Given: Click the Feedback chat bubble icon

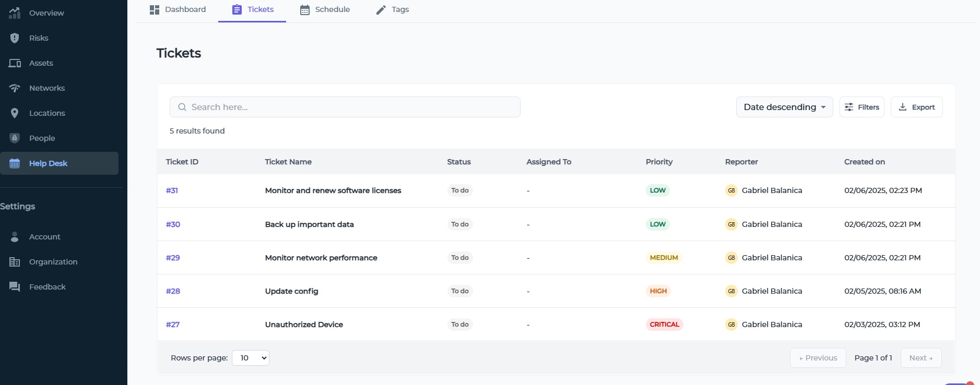Looking at the screenshot, I should [15, 287].
